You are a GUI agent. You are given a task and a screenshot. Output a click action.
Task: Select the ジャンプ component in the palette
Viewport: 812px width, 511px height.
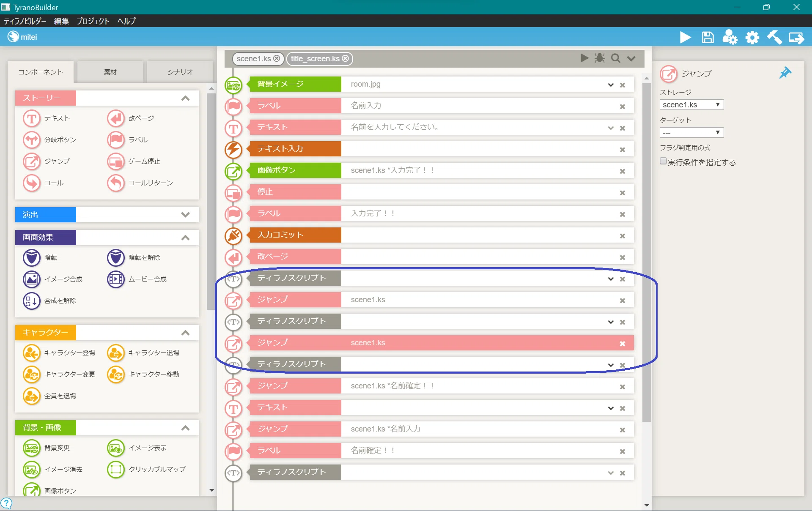tap(47, 161)
